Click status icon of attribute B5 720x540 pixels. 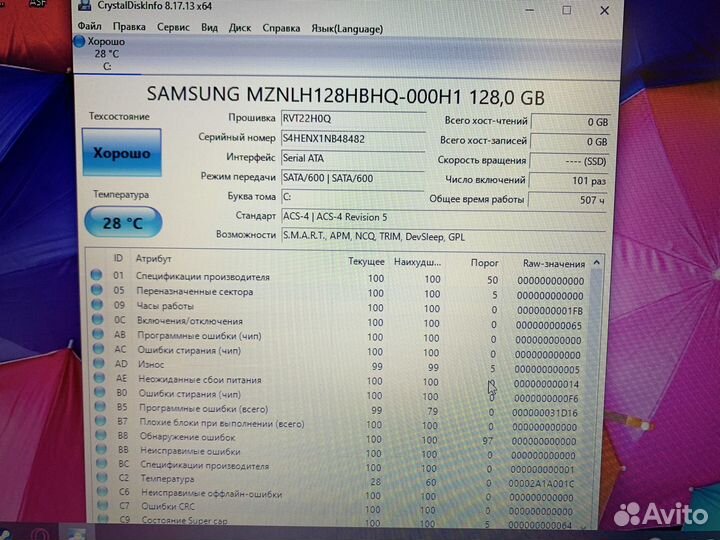click(x=100, y=406)
